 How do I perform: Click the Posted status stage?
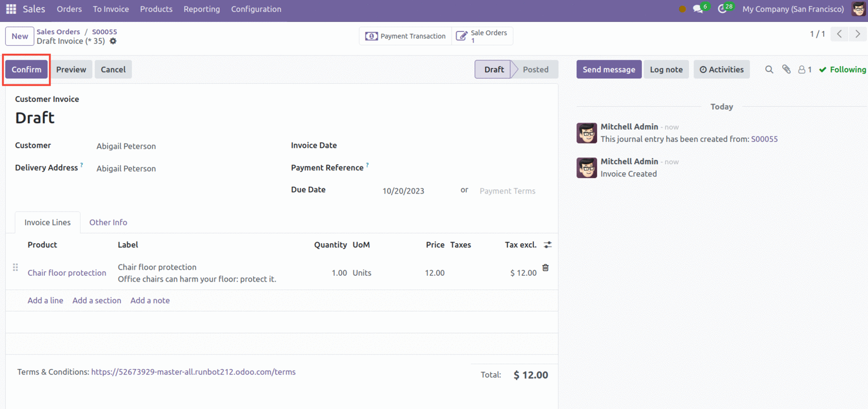535,69
